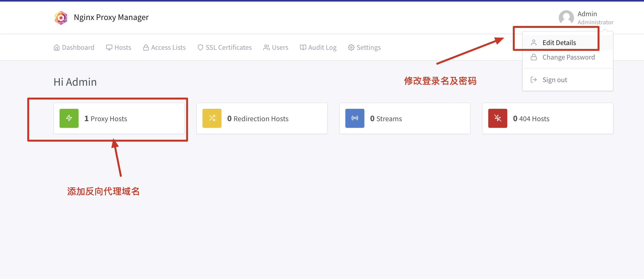Click the Administrator role label
The width and height of the screenshot is (644, 279).
pyautogui.click(x=595, y=22)
